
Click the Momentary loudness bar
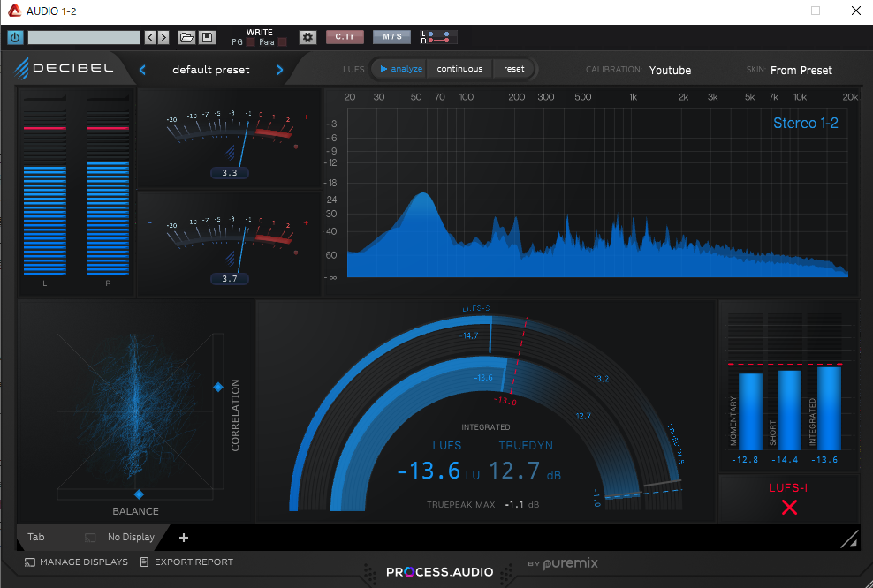(x=750, y=411)
